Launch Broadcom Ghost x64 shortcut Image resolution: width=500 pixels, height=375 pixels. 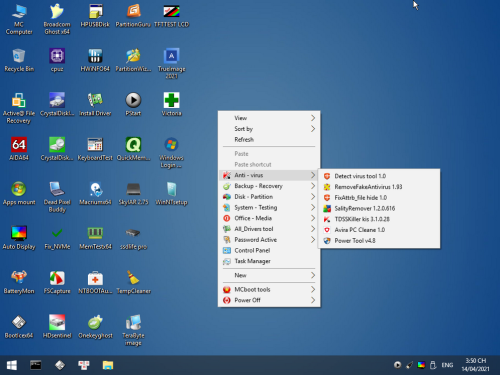click(57, 19)
